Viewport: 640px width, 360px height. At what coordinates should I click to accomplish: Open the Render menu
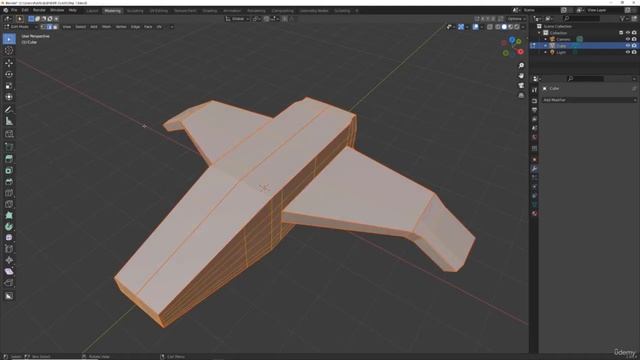pyautogui.click(x=39, y=10)
